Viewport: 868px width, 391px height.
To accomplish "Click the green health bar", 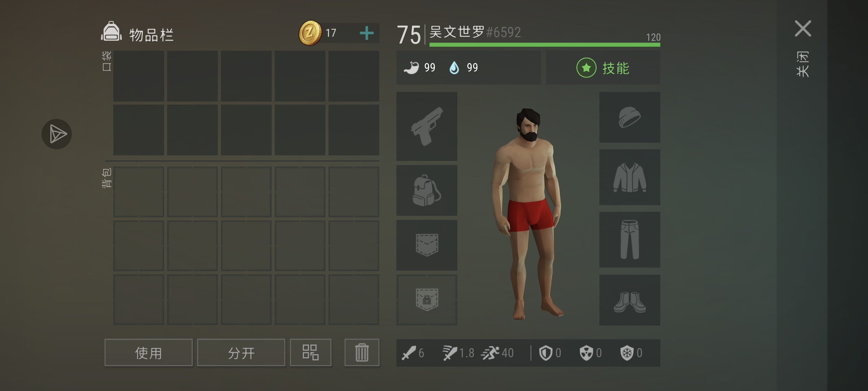I will (x=544, y=45).
